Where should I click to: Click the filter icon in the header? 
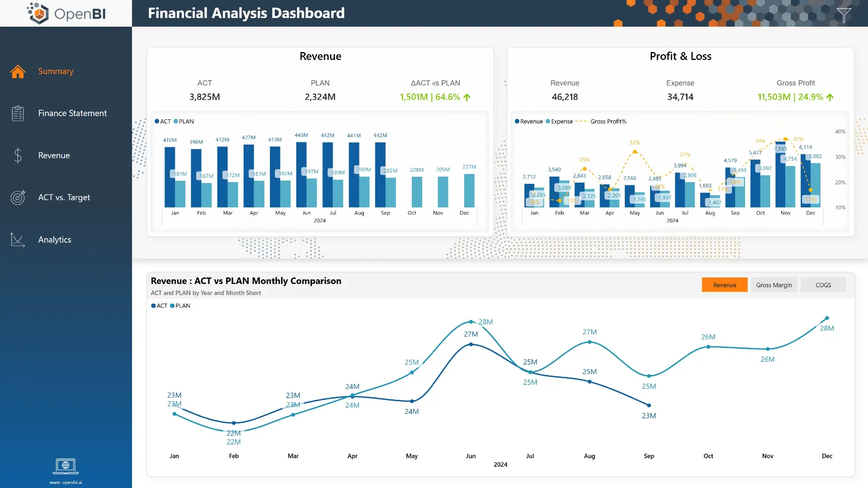click(x=844, y=14)
